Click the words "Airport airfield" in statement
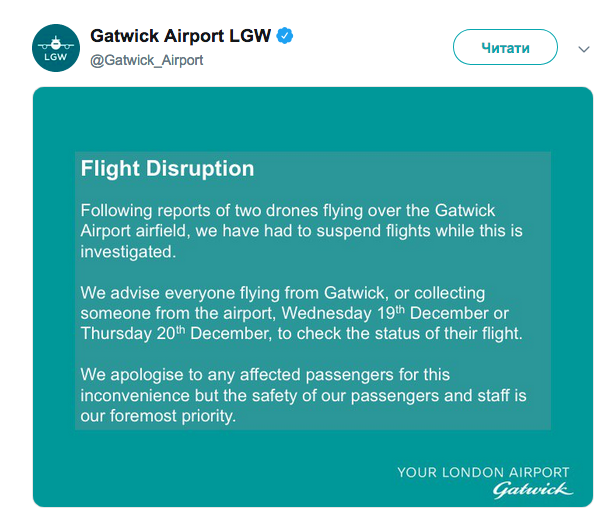The width and height of the screenshot is (614, 518). (x=143, y=231)
